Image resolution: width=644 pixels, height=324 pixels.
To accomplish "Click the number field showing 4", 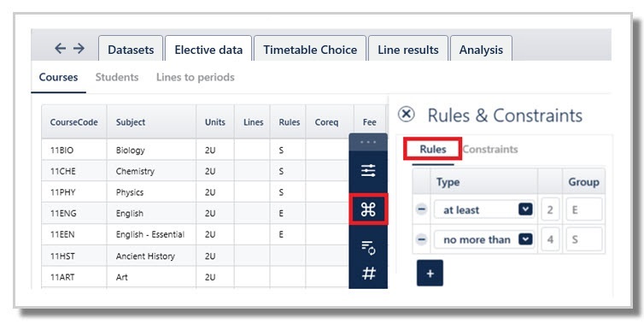I will click(x=550, y=239).
